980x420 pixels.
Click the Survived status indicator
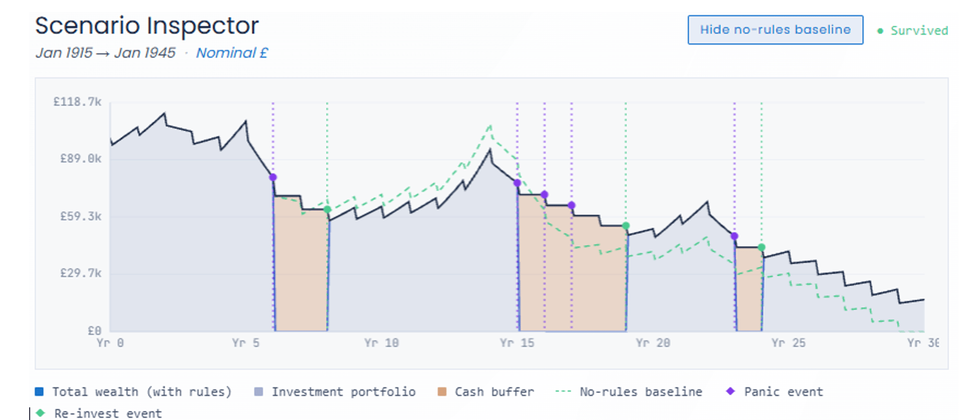(x=913, y=31)
